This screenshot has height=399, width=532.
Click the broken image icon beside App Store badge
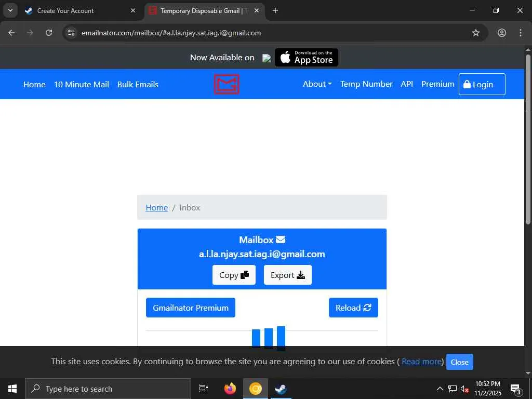pyautogui.click(x=267, y=58)
